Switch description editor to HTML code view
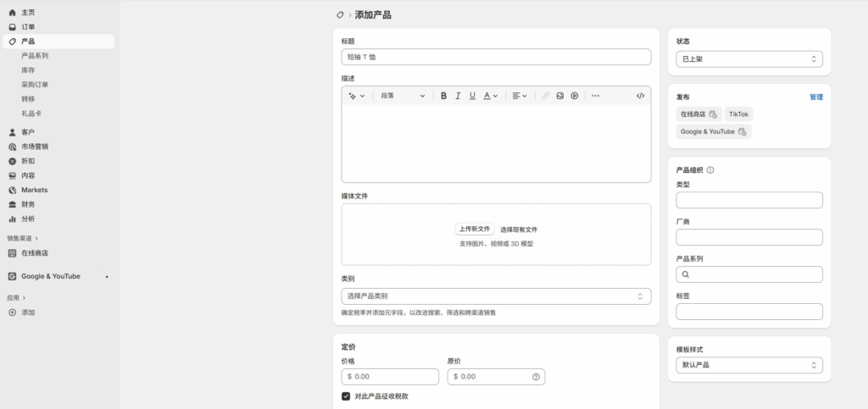 tap(640, 96)
